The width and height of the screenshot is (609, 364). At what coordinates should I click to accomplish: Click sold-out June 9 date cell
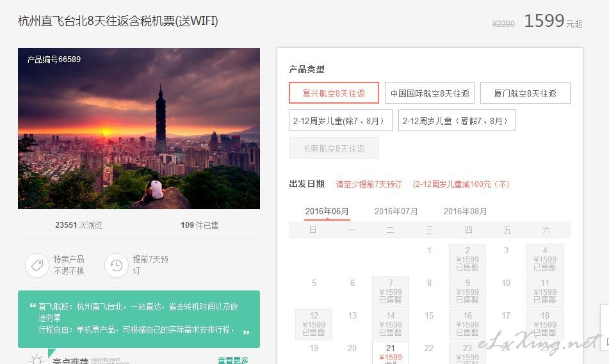tap(467, 292)
